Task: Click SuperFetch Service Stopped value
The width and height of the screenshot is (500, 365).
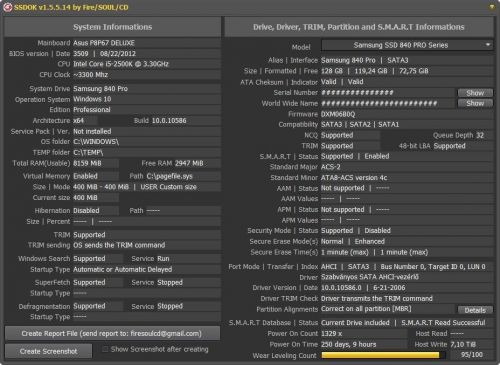Action: coord(170,283)
